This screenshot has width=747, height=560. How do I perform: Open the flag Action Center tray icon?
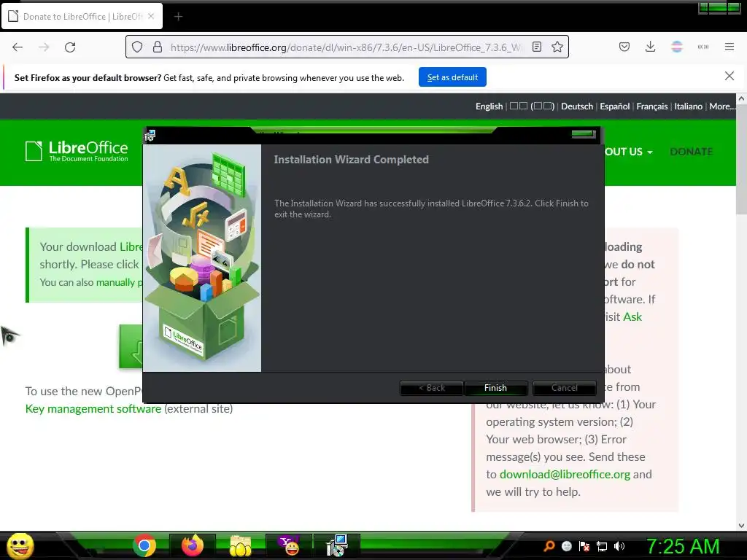pyautogui.click(x=584, y=546)
